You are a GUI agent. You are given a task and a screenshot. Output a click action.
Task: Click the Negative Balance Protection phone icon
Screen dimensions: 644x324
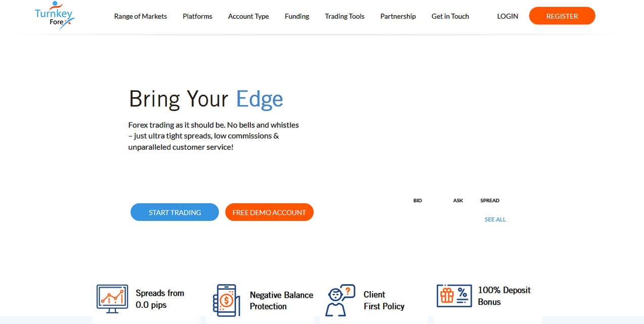coord(226,300)
